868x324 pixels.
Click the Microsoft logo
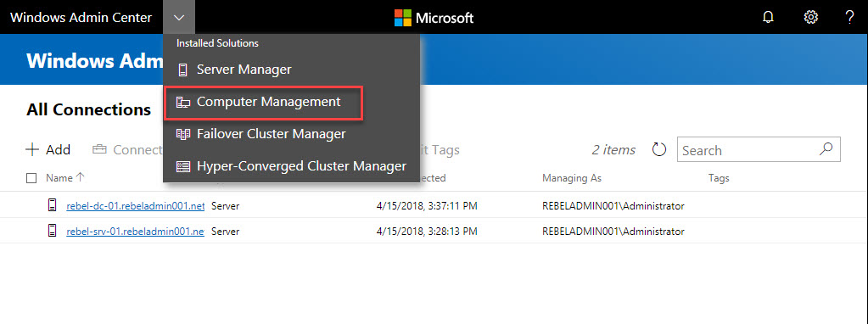(434, 18)
